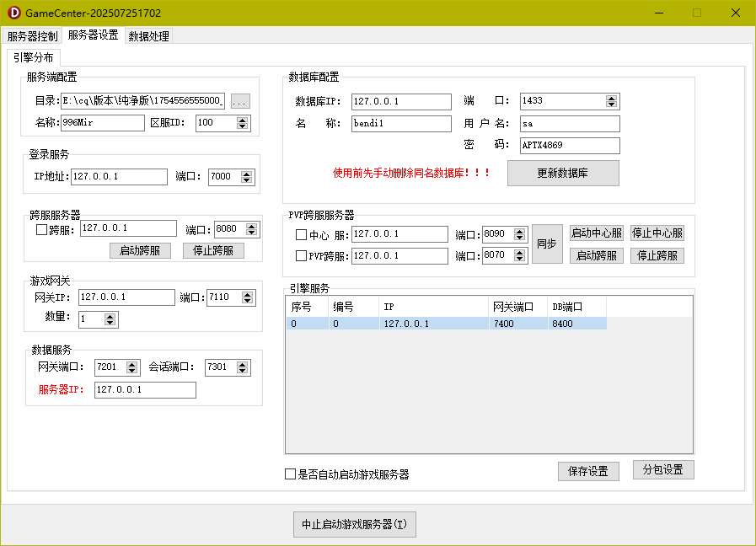Open the 数据处理 tab
The image size is (756, 546).
tap(148, 36)
